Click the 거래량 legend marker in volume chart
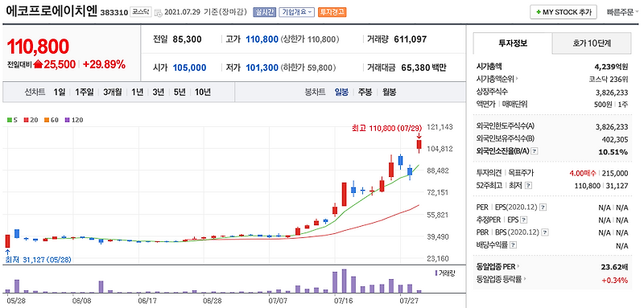 coord(436,273)
